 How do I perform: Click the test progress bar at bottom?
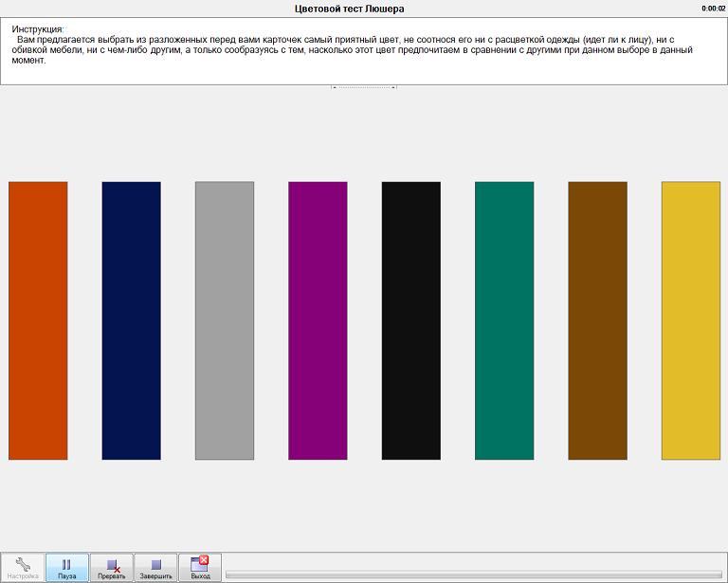coord(474,574)
